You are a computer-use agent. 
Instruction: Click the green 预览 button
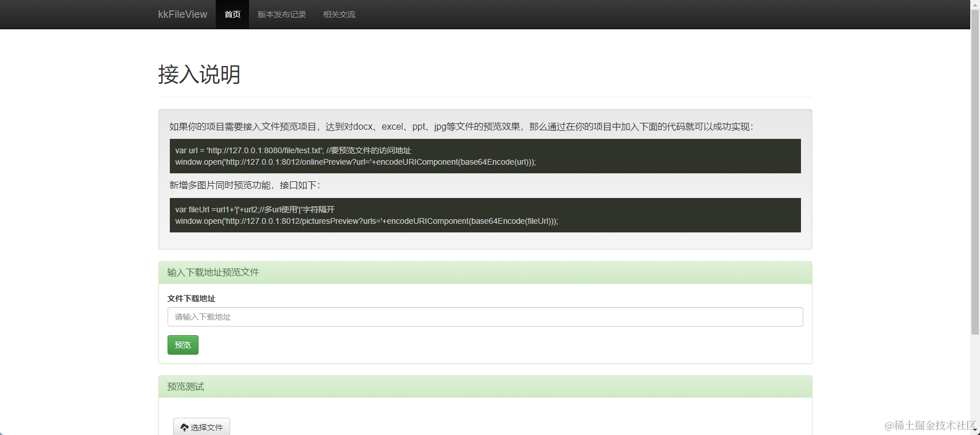(183, 345)
